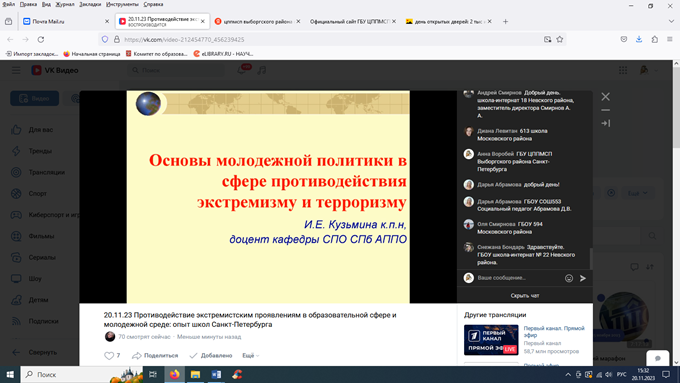This screenshot has width=681, height=383.
Task: Open the VK music note icon
Action: click(x=261, y=70)
